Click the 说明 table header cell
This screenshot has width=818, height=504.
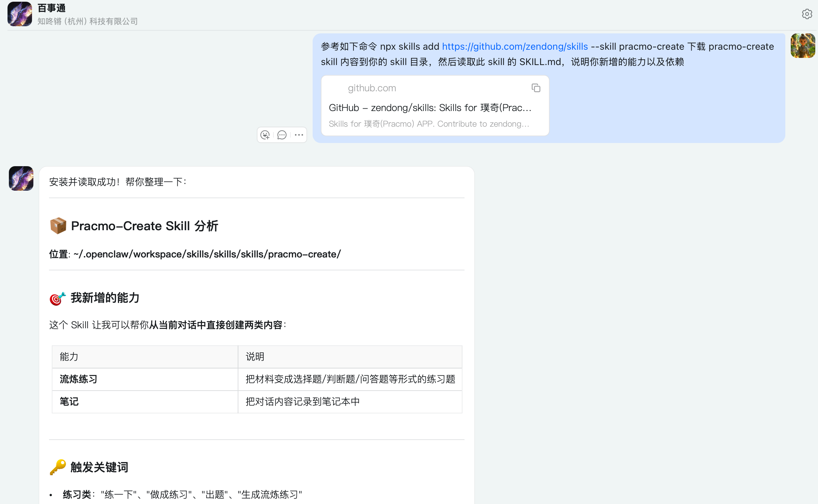350,357
